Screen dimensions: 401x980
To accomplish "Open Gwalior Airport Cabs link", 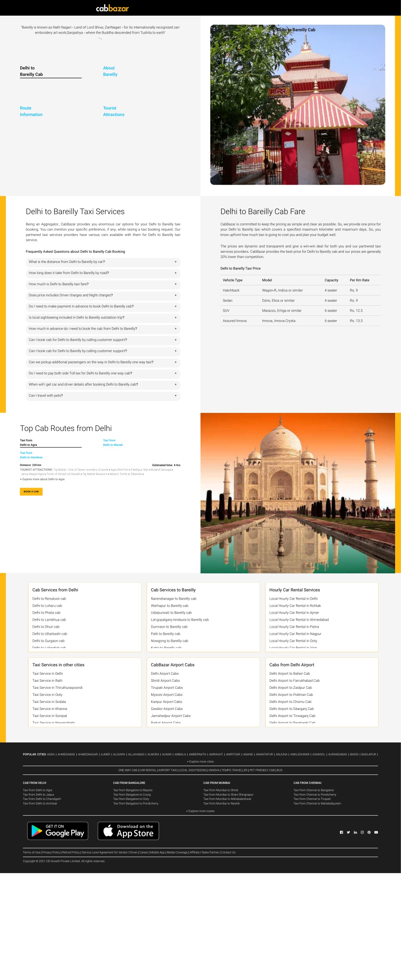I will (x=167, y=709).
